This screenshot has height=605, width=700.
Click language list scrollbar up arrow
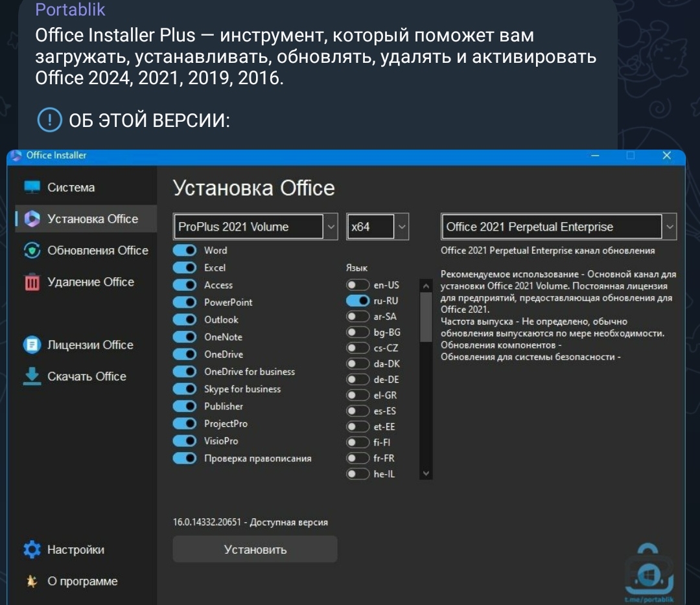[426, 286]
